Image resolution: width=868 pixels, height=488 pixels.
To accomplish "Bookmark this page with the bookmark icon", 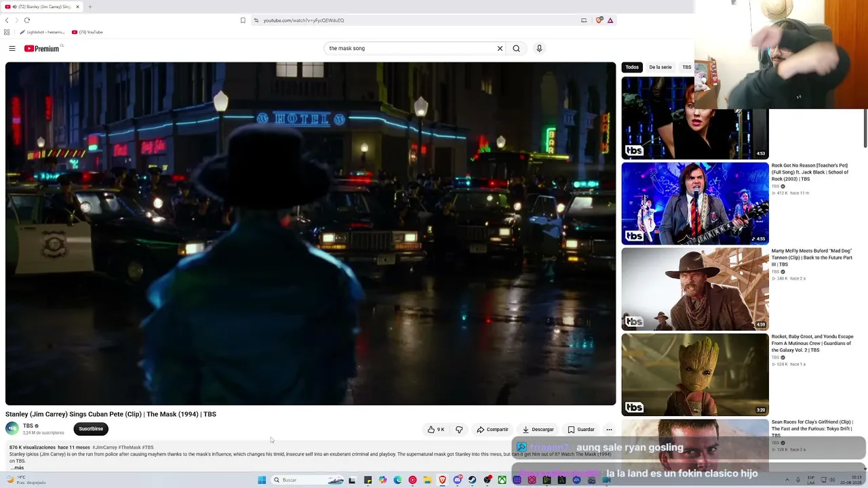I will 243,20.
